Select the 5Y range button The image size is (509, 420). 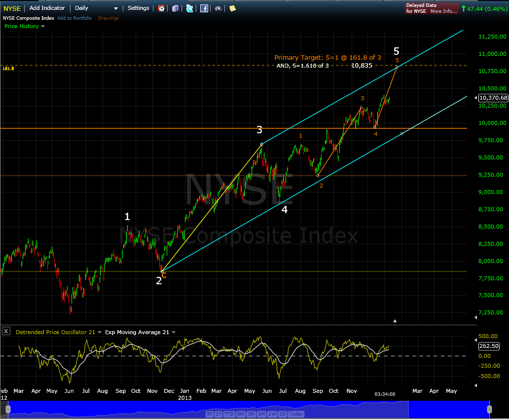point(210,414)
